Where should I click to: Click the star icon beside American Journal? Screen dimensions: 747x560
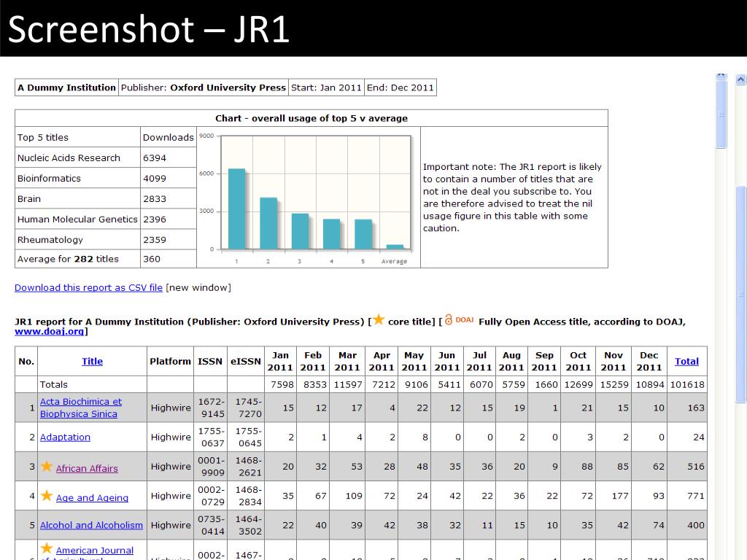tap(46, 548)
